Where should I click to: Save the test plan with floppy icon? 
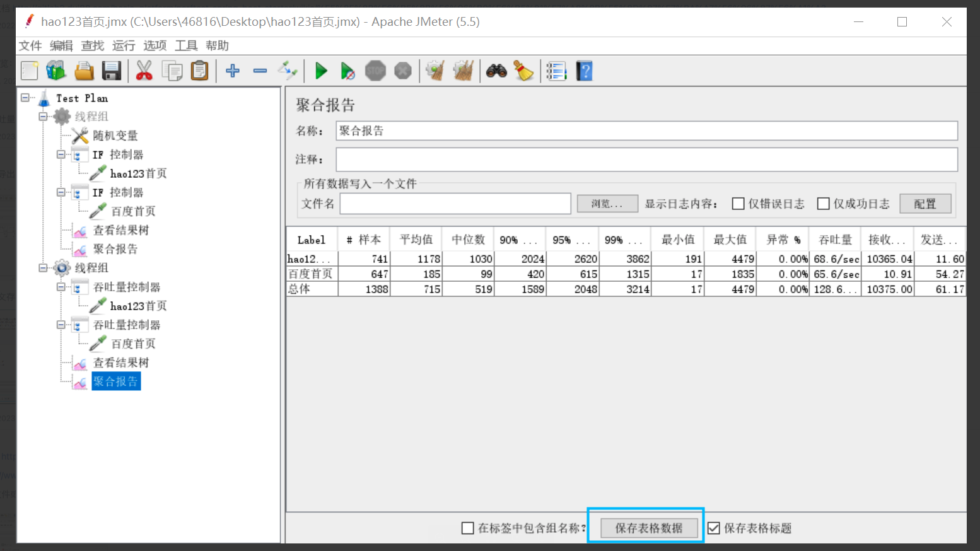pyautogui.click(x=112, y=71)
